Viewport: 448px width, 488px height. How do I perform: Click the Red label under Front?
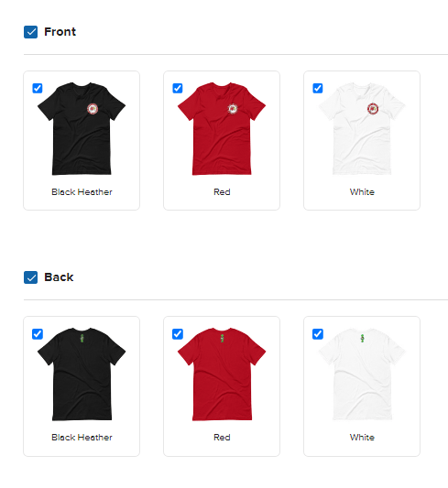(x=222, y=192)
